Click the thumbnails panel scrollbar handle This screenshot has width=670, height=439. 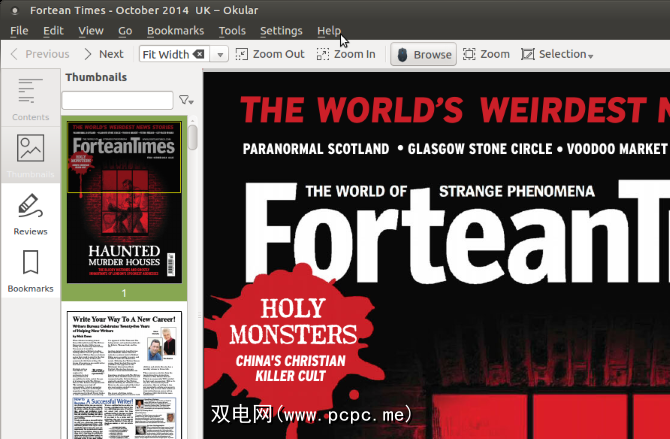(193, 137)
